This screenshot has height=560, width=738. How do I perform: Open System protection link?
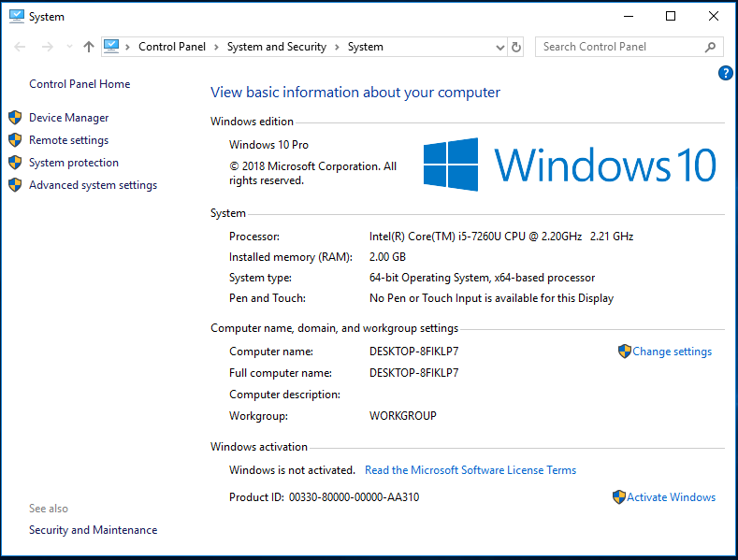tap(74, 163)
